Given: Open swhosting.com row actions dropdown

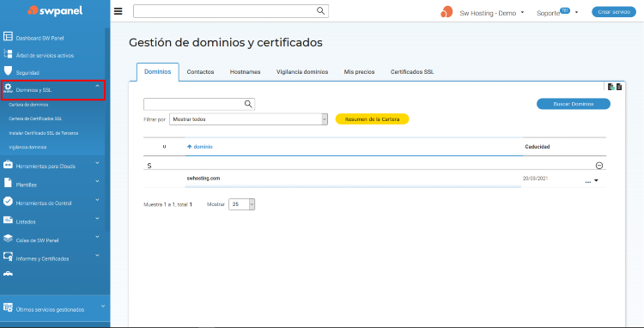Looking at the screenshot, I should (x=597, y=180).
